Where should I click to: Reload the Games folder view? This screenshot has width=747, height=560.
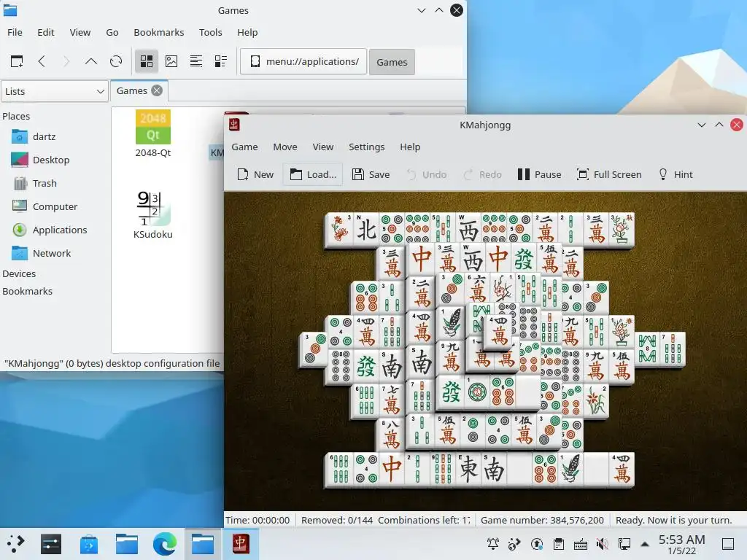pos(116,61)
